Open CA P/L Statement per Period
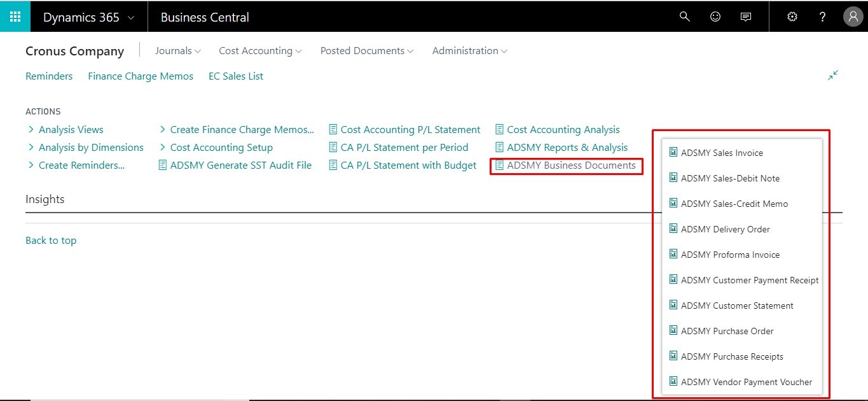Viewport: 868px width, 401px height. [404, 148]
